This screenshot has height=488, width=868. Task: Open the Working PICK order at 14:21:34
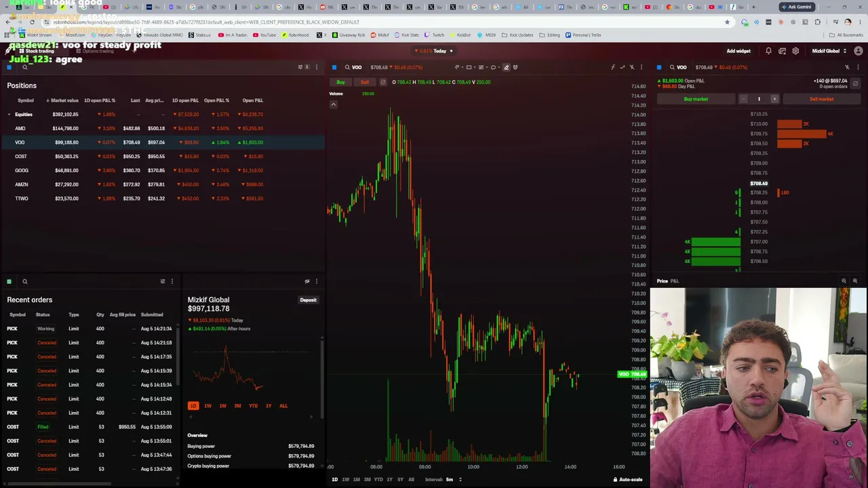(90, 329)
